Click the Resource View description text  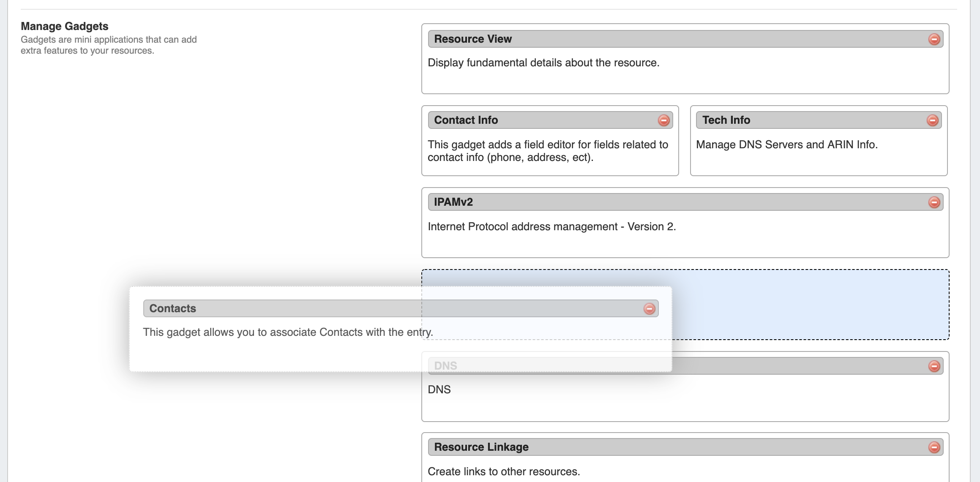[x=543, y=63]
